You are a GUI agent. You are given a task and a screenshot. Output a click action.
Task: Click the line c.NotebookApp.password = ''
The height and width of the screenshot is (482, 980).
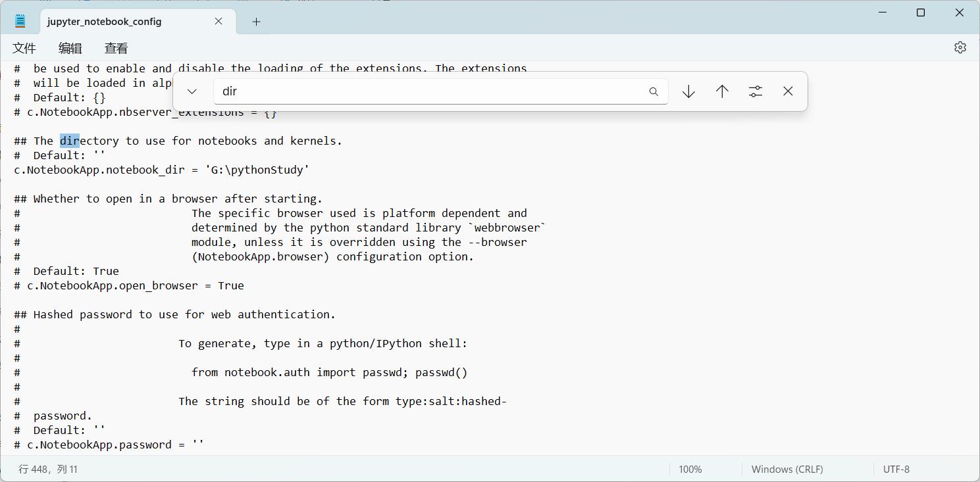point(109,445)
